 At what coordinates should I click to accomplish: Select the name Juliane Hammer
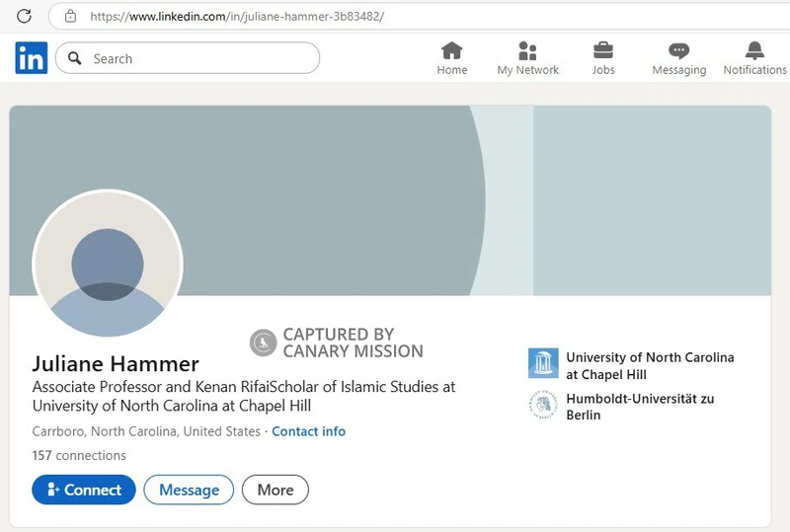[116, 364]
